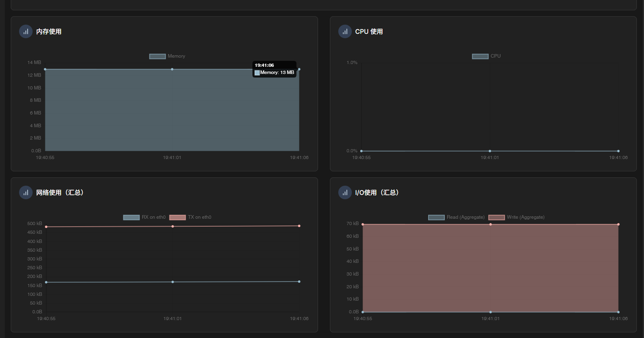Click the 500 kB axis label

click(35, 223)
